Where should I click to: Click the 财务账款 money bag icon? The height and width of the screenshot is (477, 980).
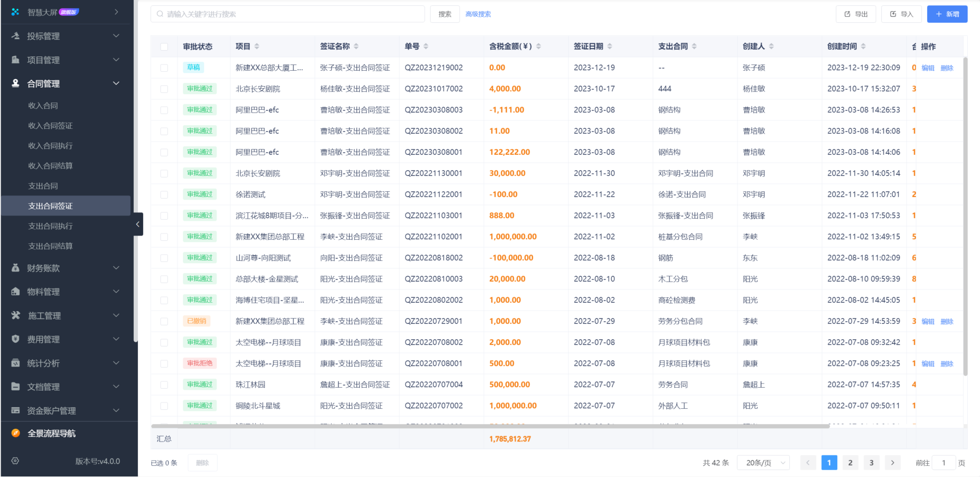tap(15, 268)
